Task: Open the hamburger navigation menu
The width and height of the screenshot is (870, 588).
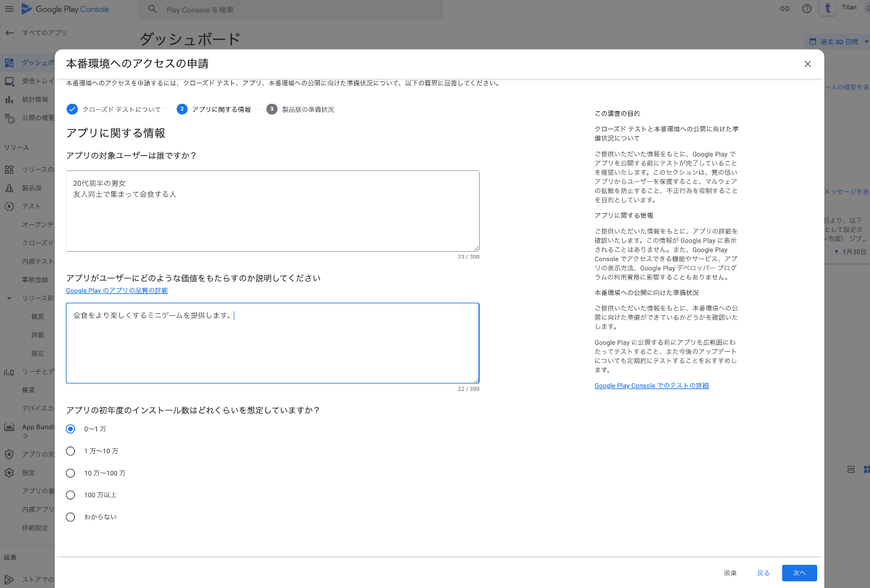Action: coord(9,9)
